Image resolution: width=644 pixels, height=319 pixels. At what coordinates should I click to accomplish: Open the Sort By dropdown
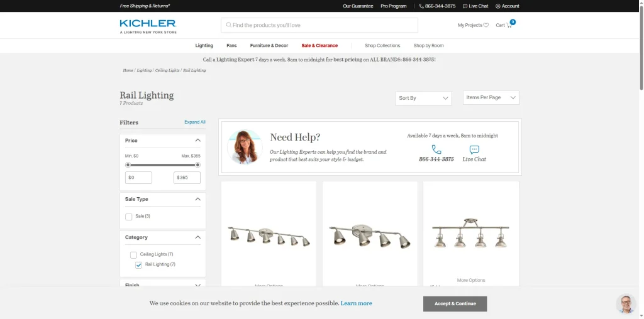click(x=423, y=98)
